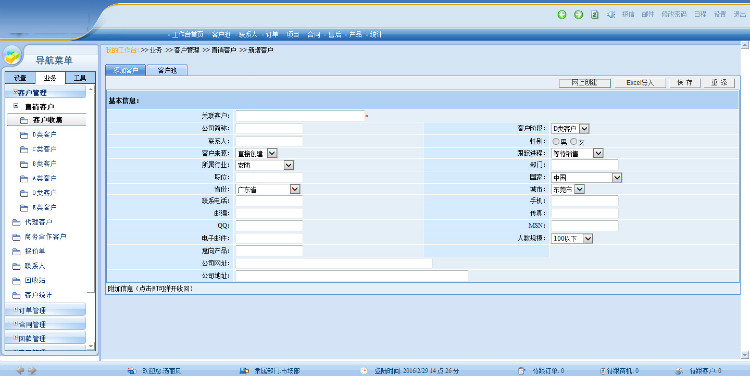
Task: Collapse the 客户管理 sidebar section
Action: [45, 92]
